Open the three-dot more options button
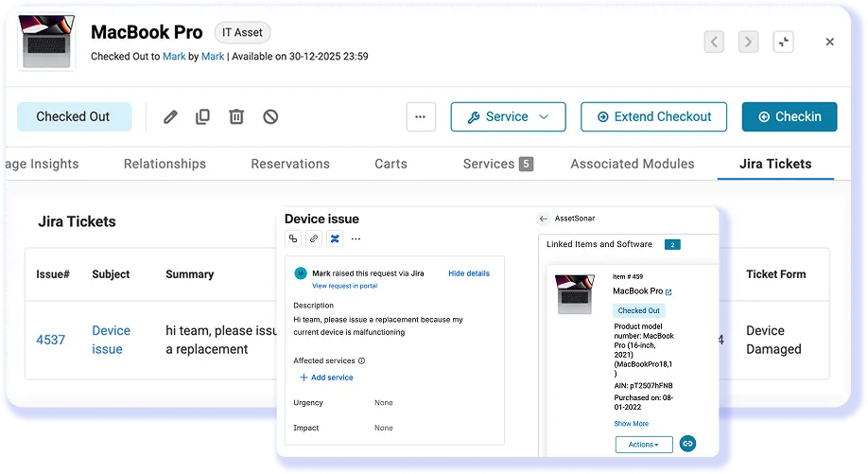Image resolution: width=868 pixels, height=474 pixels. click(x=420, y=116)
